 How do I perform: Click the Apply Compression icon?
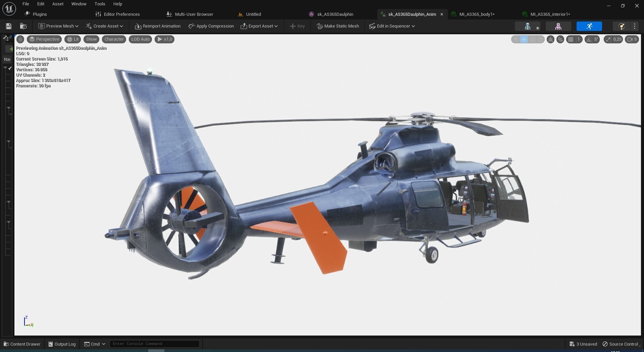point(192,26)
